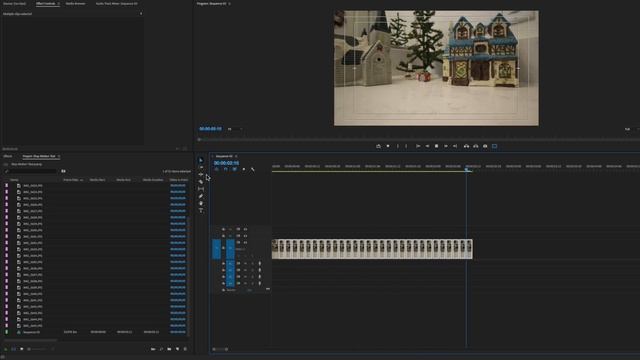The image size is (640, 360).
Task: Select the Ripple Edit tool
Action: [x=201, y=174]
